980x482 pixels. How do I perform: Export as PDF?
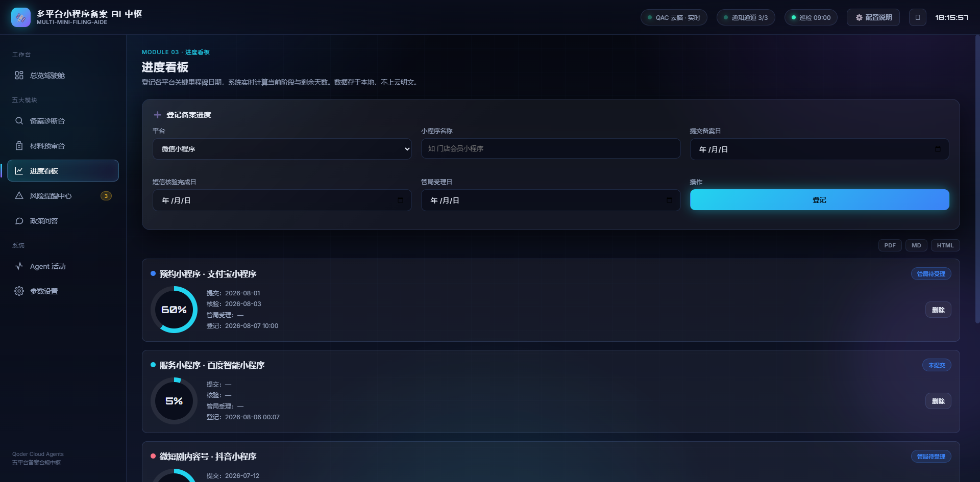pos(890,245)
